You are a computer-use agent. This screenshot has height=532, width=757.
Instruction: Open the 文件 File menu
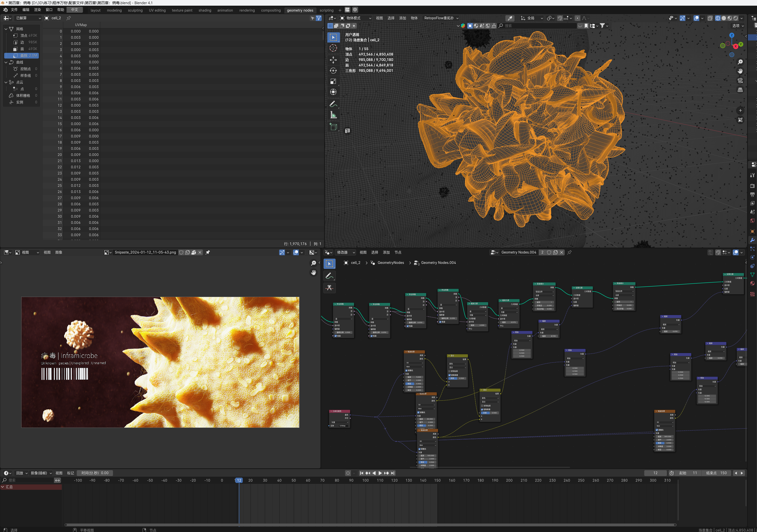click(14, 10)
